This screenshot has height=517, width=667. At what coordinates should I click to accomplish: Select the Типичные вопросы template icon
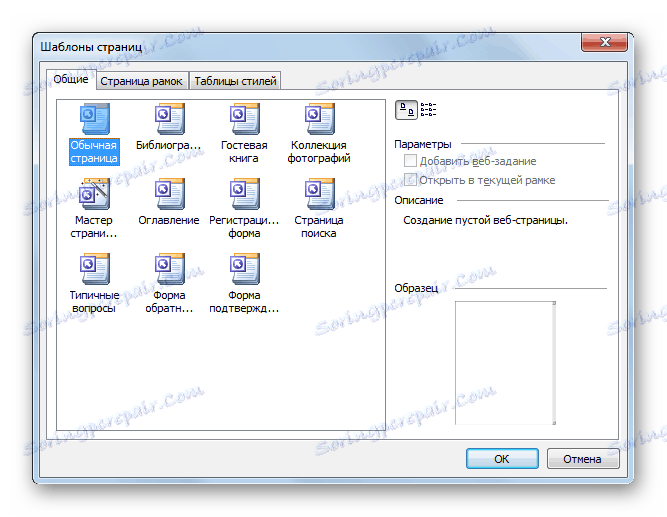pyautogui.click(x=94, y=268)
